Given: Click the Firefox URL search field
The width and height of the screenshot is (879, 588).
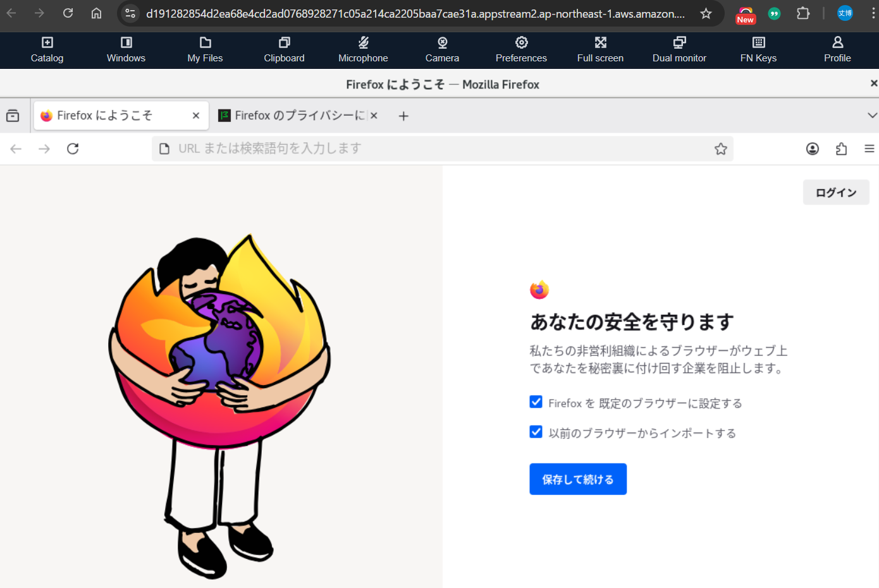Looking at the screenshot, I should click(x=442, y=149).
